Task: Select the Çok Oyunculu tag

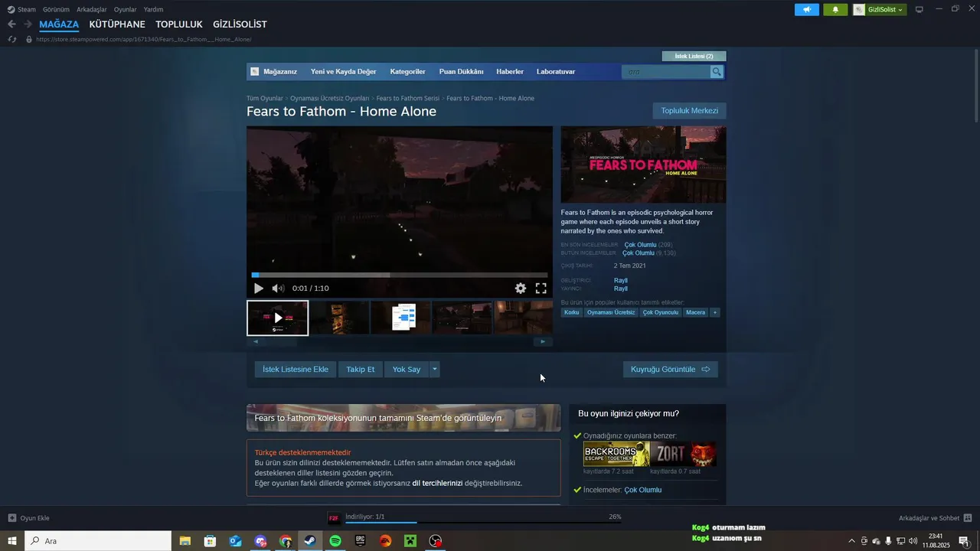Action: 661,312
